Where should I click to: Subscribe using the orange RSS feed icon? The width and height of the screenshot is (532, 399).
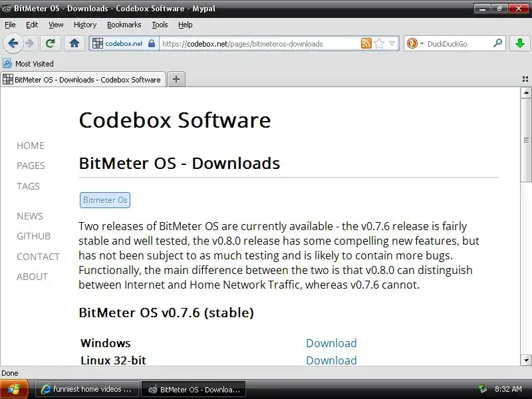click(366, 43)
